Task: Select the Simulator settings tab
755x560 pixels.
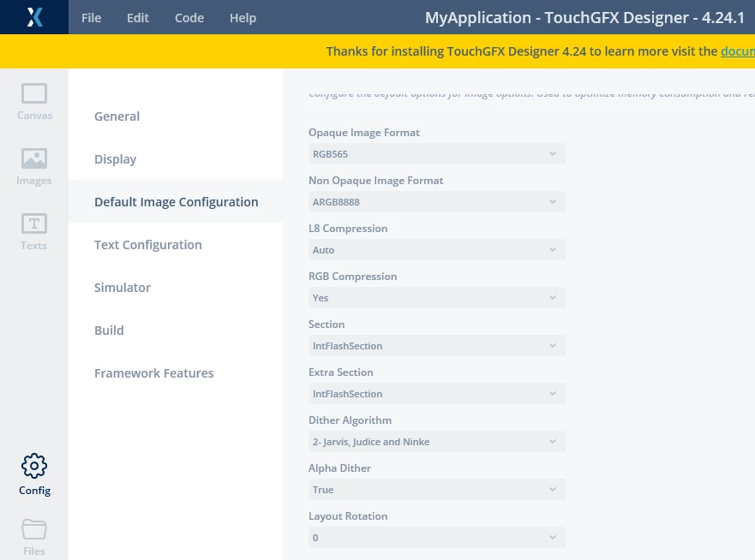Action: point(176,287)
